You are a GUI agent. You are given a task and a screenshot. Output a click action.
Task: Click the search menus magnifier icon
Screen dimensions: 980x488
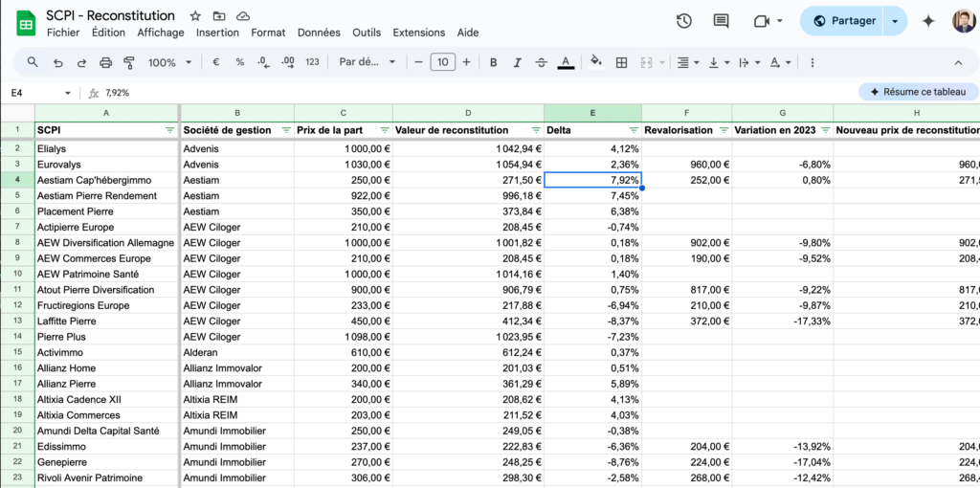click(x=33, y=62)
